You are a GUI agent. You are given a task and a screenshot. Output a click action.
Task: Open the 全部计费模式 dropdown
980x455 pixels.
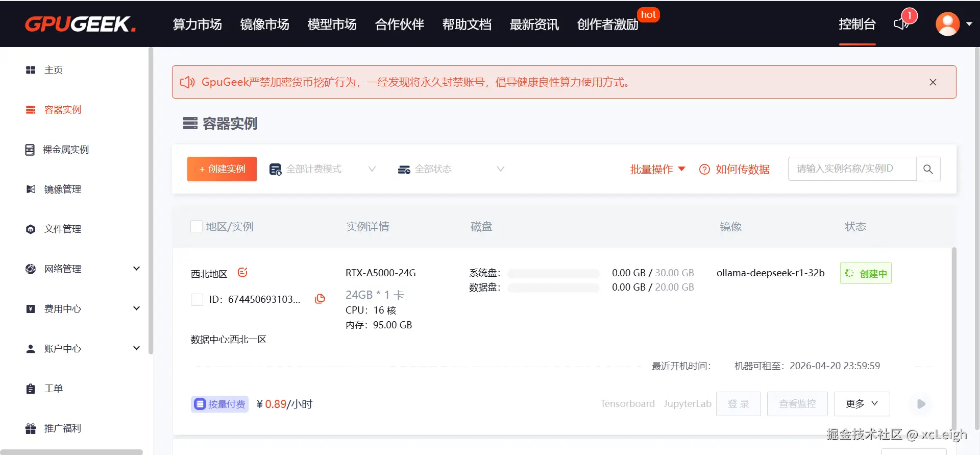coord(323,169)
